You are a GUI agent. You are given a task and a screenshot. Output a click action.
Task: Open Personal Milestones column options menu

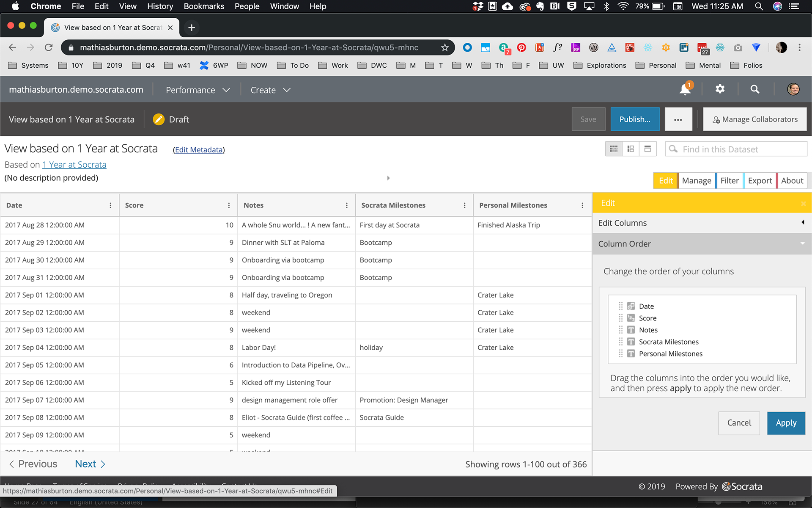(582, 205)
